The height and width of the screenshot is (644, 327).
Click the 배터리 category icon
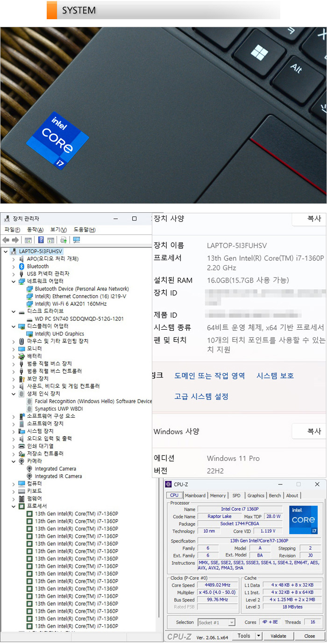tap(21, 356)
